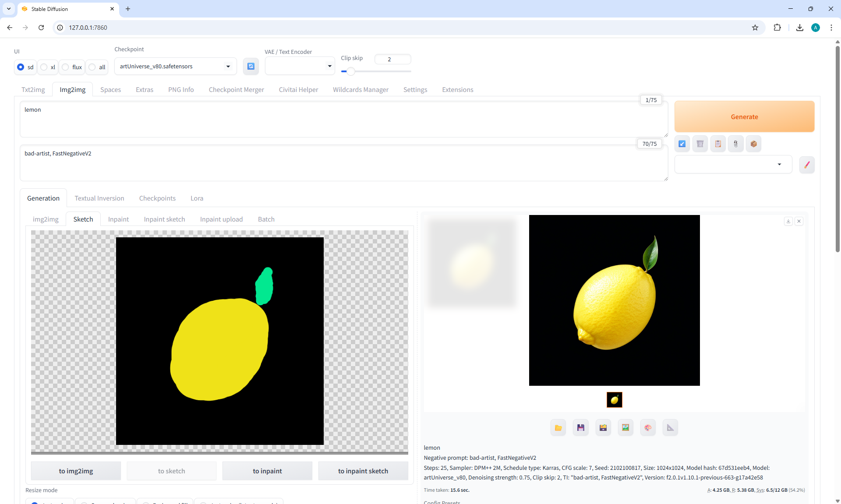
Task: Open the output folder icon
Action: pos(558,428)
